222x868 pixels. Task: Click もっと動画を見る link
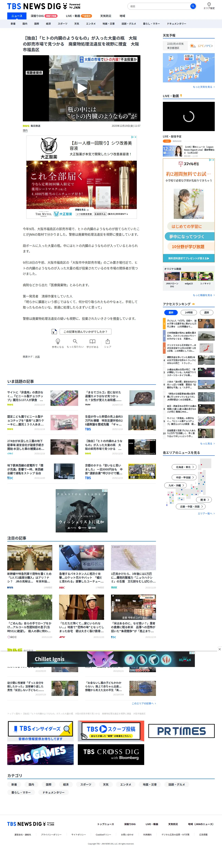203,295
